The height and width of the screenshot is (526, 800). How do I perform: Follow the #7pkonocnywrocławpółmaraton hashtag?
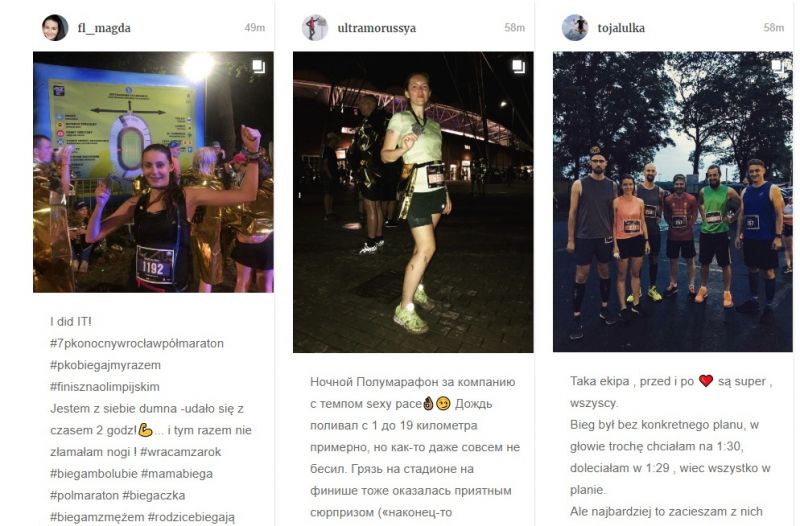tap(137, 343)
